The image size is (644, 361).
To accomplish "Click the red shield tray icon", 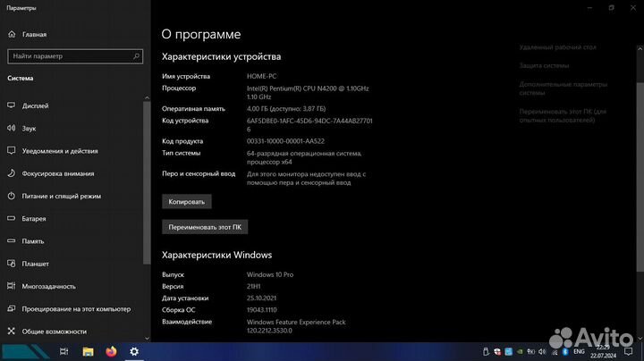I will pyautogui.click(x=497, y=351).
